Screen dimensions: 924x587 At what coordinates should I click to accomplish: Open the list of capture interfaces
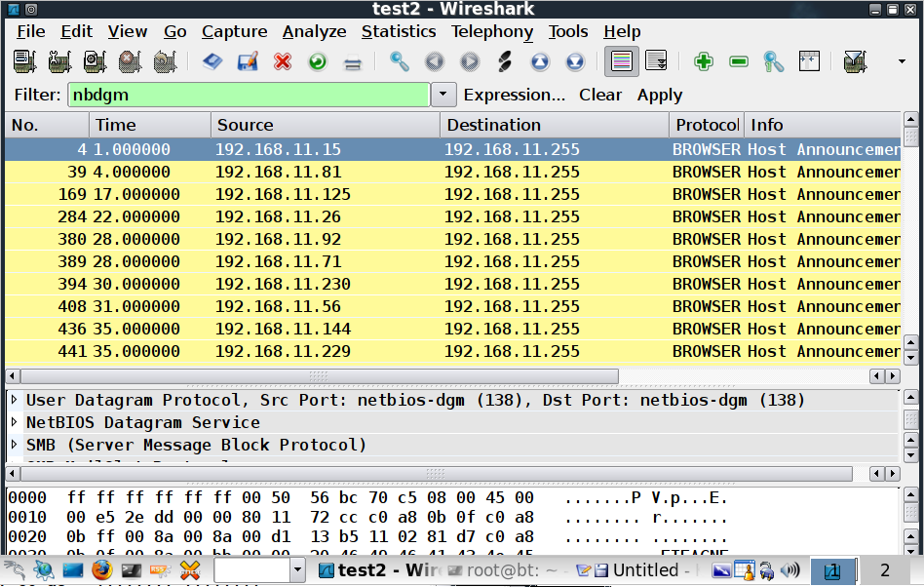(24, 61)
